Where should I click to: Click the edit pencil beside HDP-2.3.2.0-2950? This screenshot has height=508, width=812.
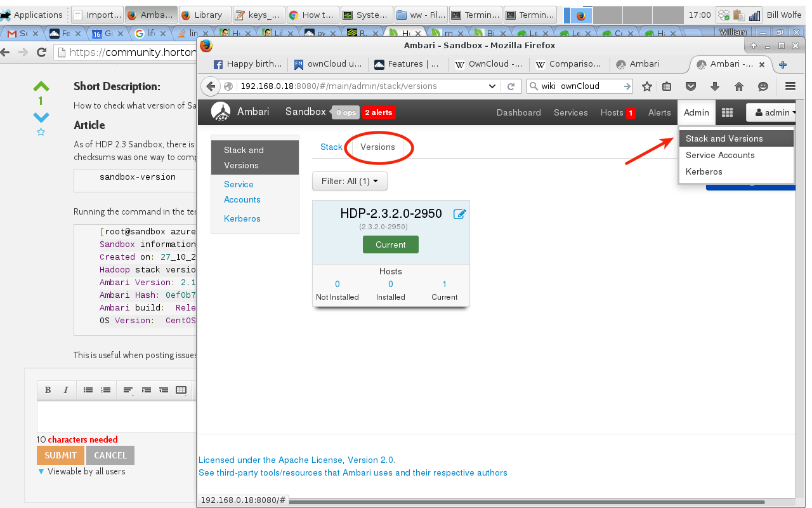(460, 214)
